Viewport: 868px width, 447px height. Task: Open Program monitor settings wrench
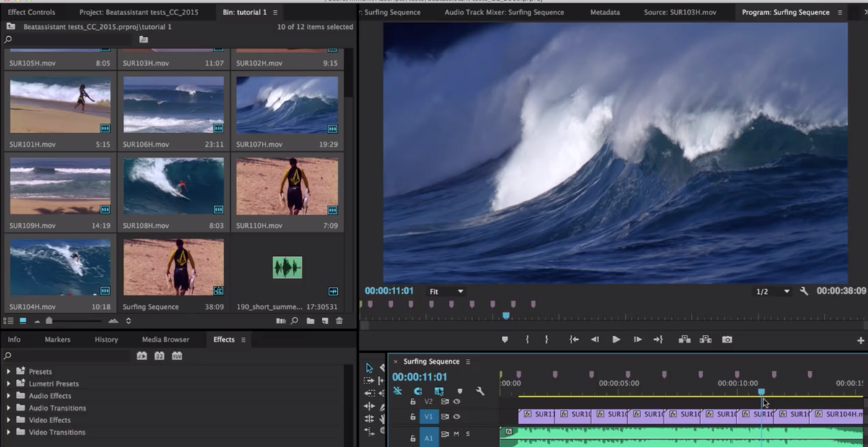tap(804, 291)
